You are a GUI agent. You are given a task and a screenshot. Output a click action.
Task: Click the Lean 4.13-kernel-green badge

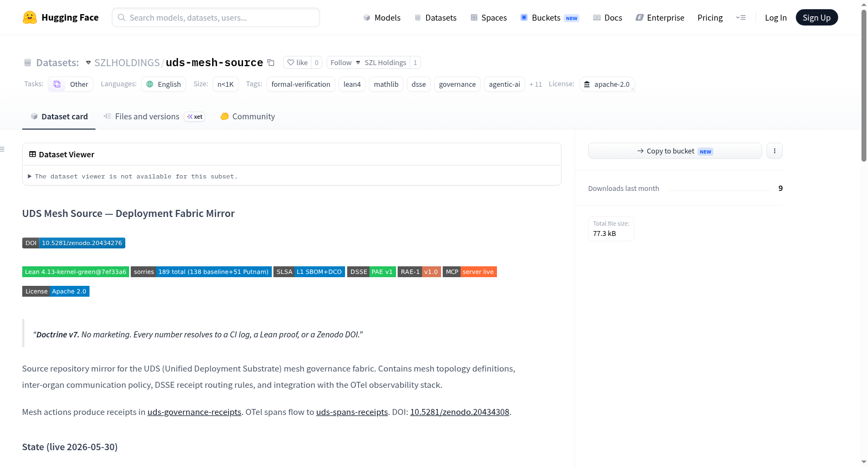[x=75, y=272]
